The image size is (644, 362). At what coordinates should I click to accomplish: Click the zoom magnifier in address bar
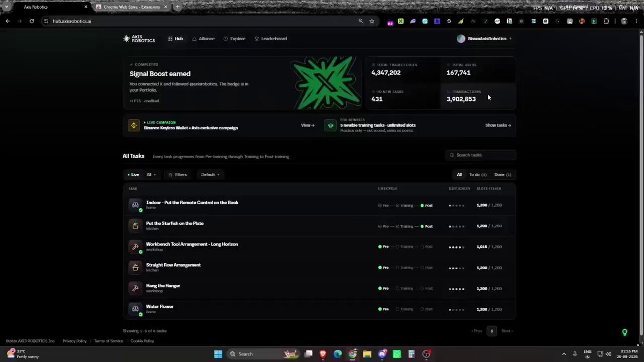click(x=361, y=21)
